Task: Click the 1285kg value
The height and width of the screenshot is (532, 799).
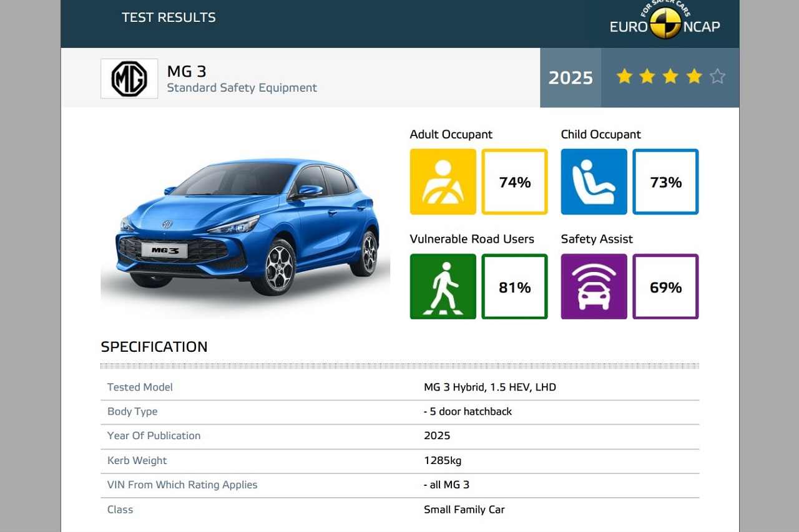Action: tap(443, 460)
